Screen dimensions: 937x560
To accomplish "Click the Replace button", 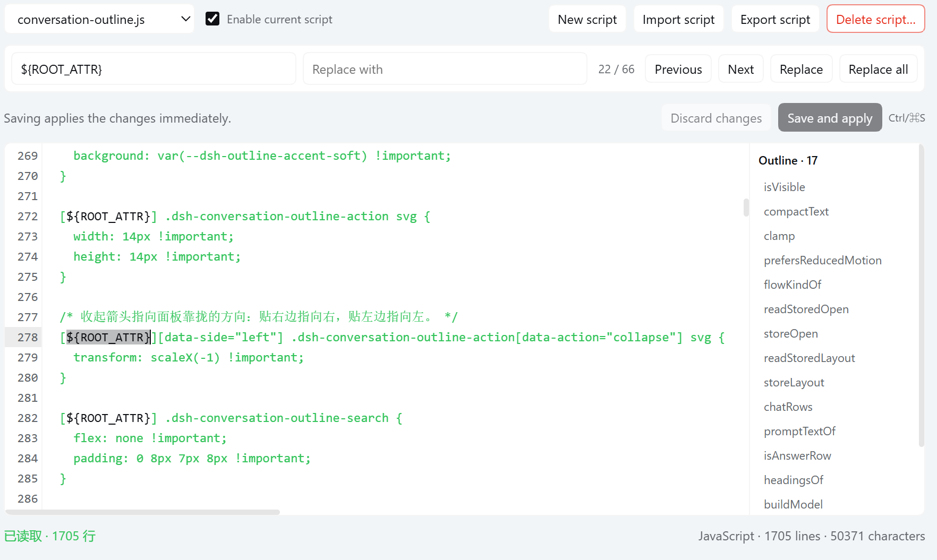I will tap(801, 69).
